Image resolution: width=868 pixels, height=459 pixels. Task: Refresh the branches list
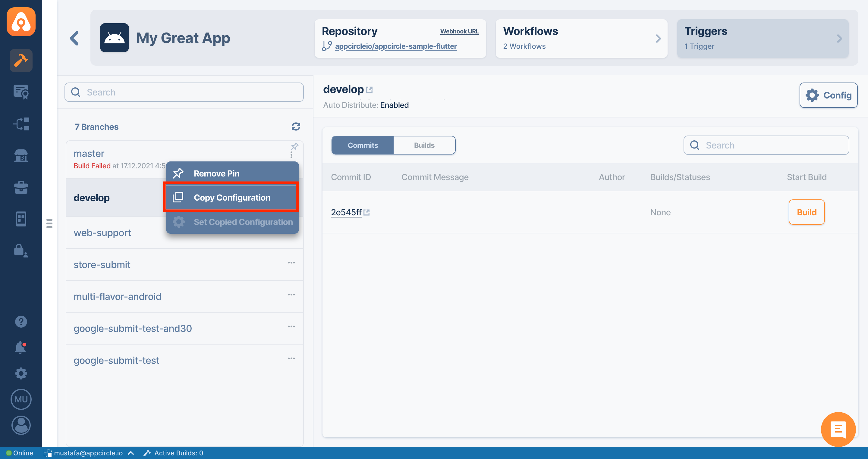pos(295,126)
